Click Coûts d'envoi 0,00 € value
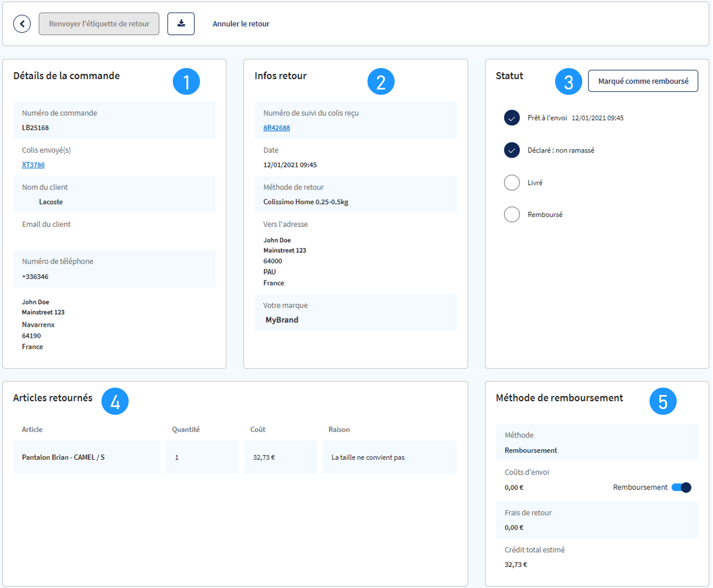The image size is (713, 588). (x=514, y=488)
